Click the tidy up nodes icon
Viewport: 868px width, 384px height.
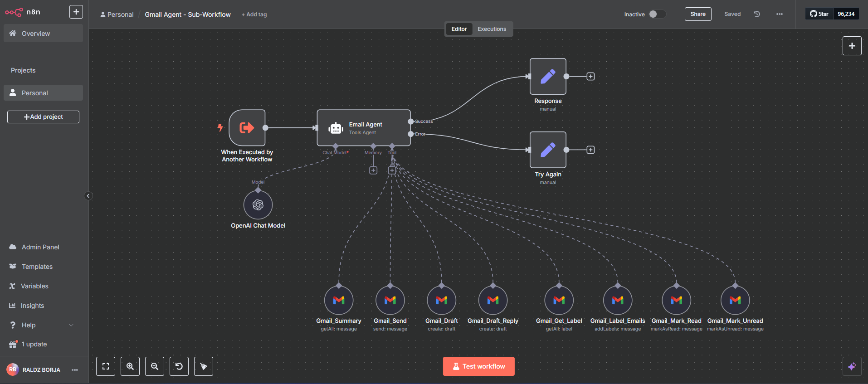pos(204,366)
